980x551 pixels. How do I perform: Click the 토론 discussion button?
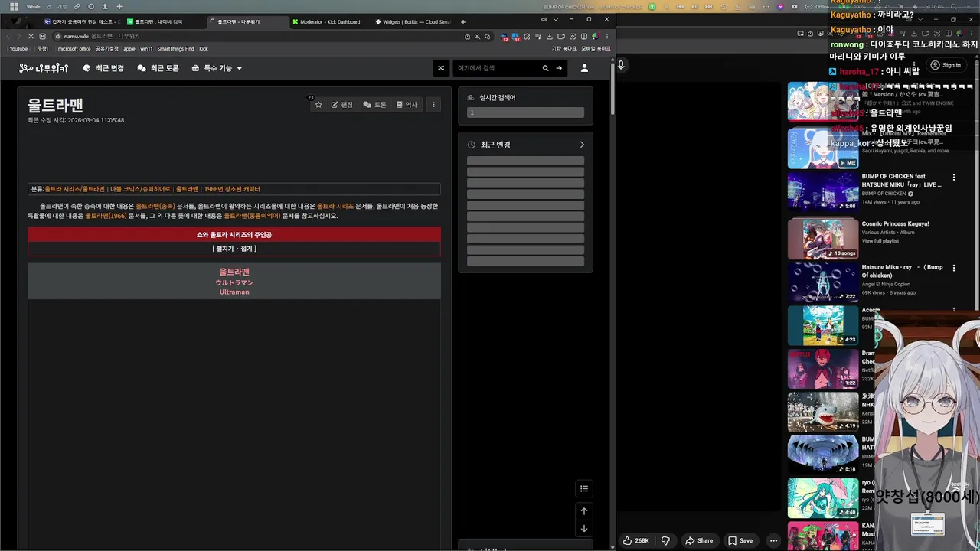click(374, 105)
